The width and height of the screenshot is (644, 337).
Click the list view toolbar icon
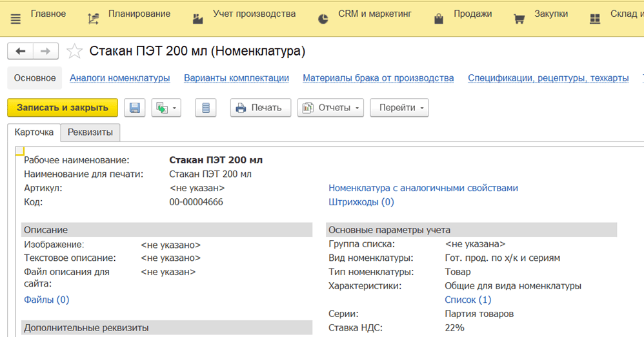pyautogui.click(x=205, y=108)
